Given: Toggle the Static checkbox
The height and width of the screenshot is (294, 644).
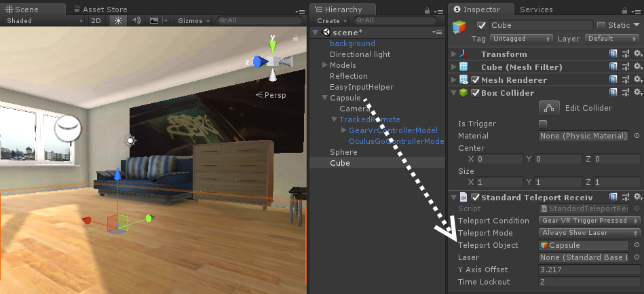Looking at the screenshot, I should [601, 25].
